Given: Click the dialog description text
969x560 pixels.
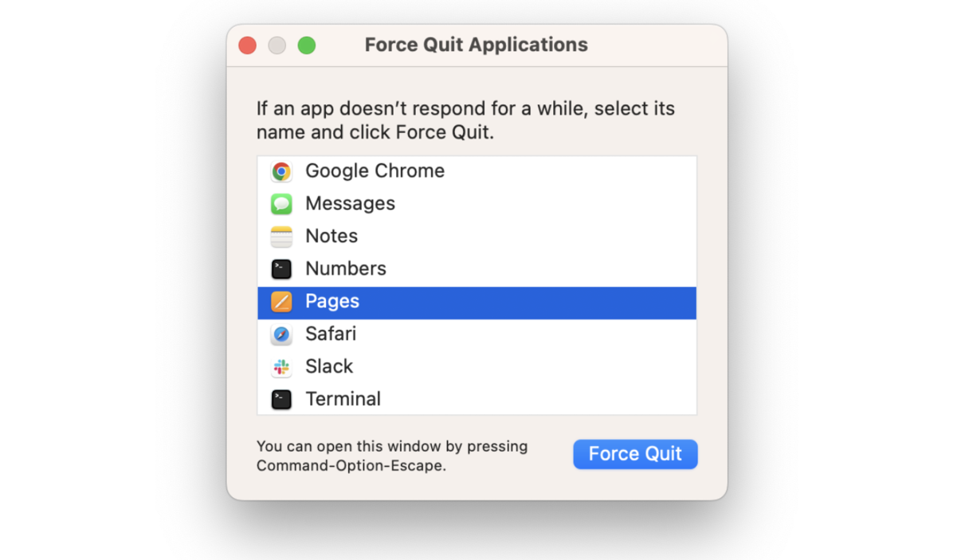Looking at the screenshot, I should pyautogui.click(x=465, y=119).
